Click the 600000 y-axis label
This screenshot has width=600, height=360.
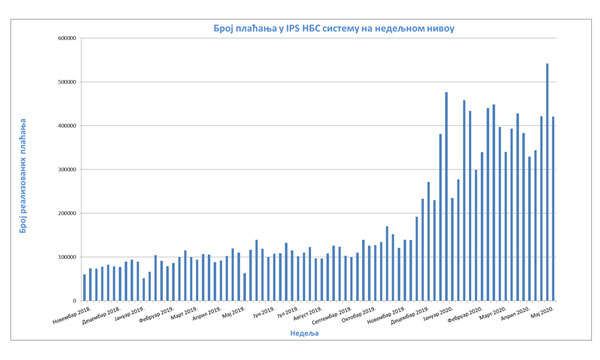pos(67,38)
